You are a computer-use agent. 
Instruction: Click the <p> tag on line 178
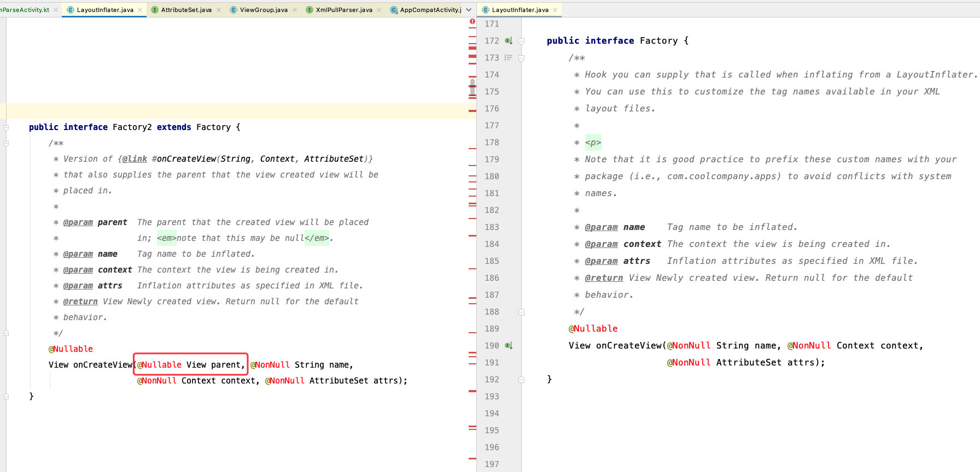coord(593,143)
